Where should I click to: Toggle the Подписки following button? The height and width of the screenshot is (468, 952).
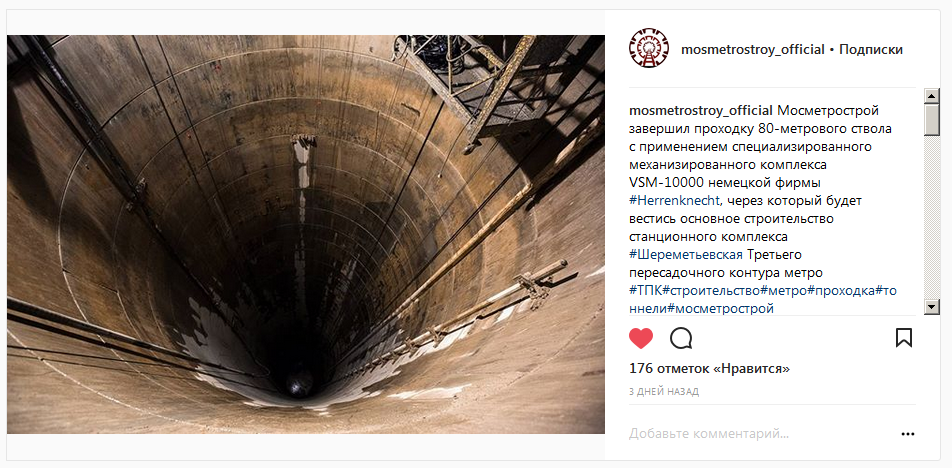pos(871,50)
